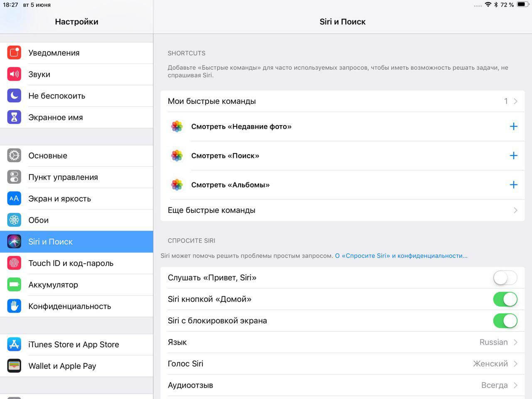The height and width of the screenshot is (399, 532).
Task: Add «Недавние фото» shortcut with plus
Action: pyautogui.click(x=514, y=126)
